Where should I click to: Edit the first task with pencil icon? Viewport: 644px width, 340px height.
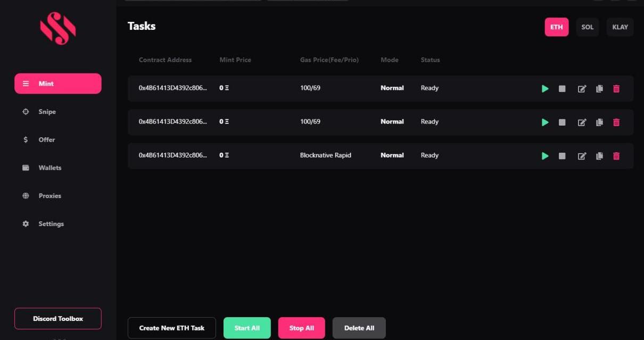click(x=582, y=89)
